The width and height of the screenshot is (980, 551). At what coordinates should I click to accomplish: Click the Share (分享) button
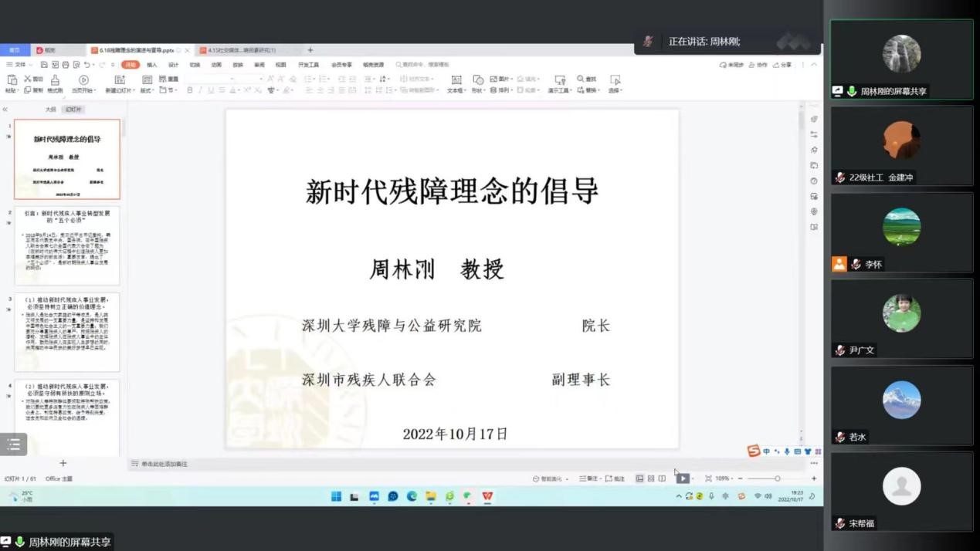coord(782,65)
